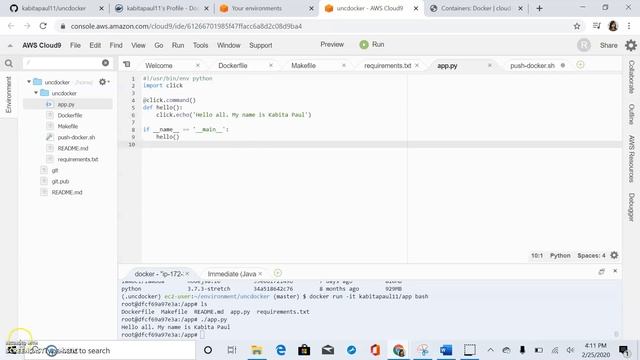Click the editor pane tab-list icon
The image size is (640, 360).
point(127,64)
